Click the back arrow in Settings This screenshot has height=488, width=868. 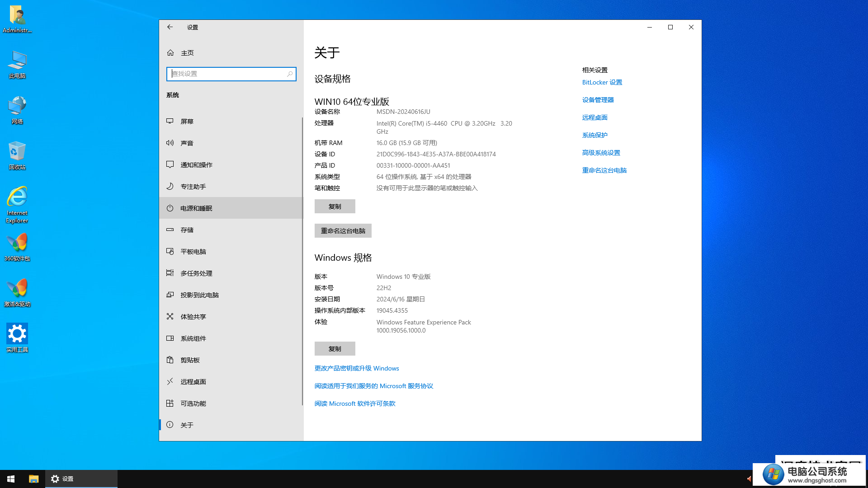(170, 27)
